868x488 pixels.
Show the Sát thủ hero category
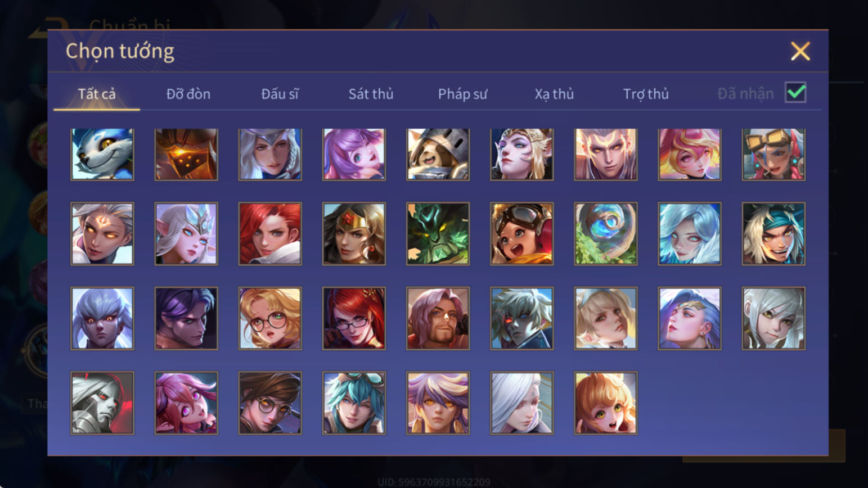click(x=371, y=94)
